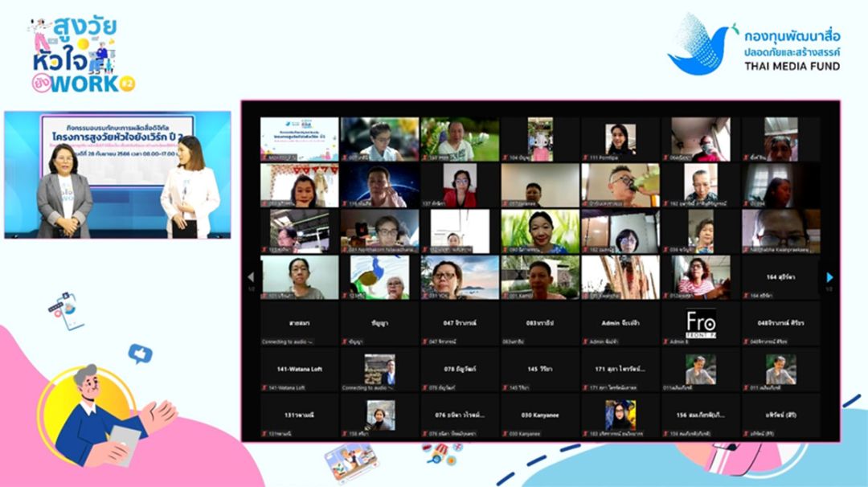Select the 'Admin' name-only participant tile
The image size is (868, 487).
(620, 323)
